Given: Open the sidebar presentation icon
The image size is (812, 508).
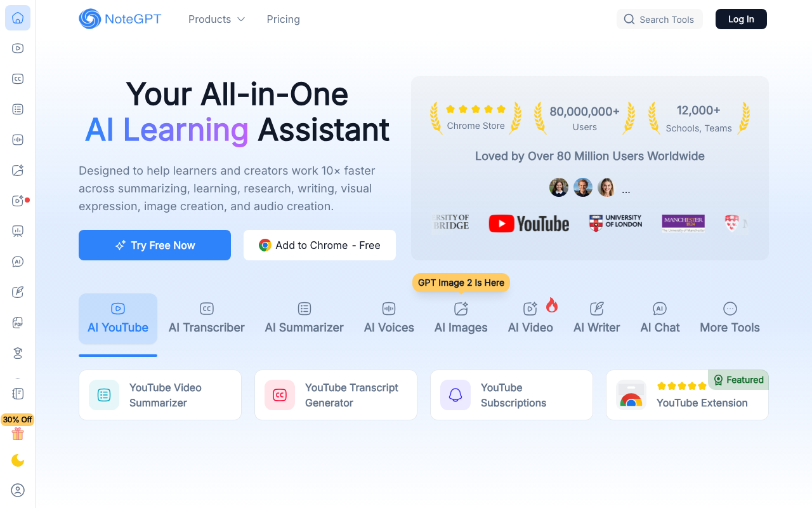Looking at the screenshot, I should [x=18, y=231].
